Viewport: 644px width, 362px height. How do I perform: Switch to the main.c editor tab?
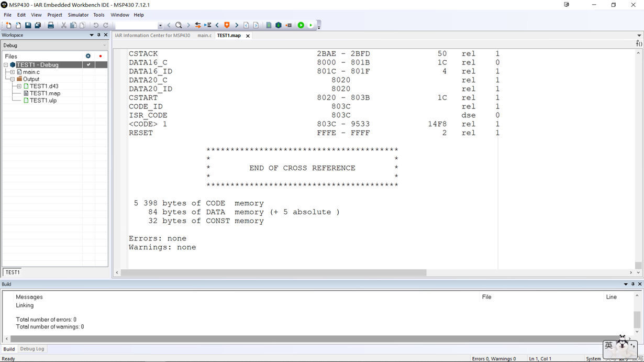pos(204,36)
